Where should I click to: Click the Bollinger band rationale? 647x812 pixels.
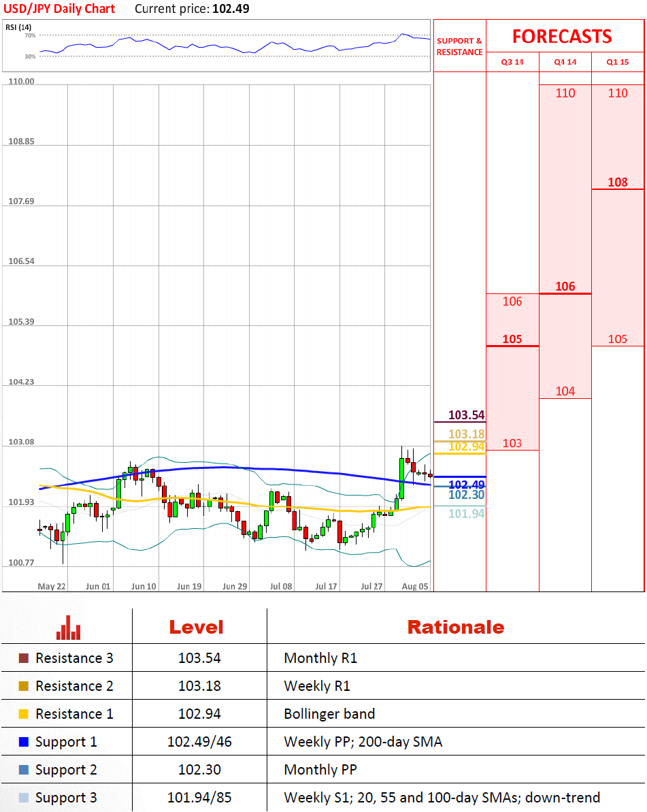pos(329,714)
